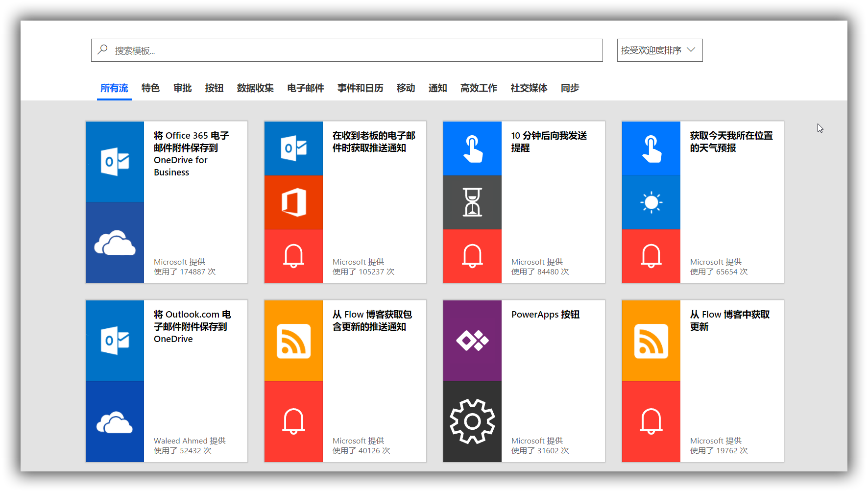Click RSS icon on Flow blog push notification card

[x=293, y=341]
